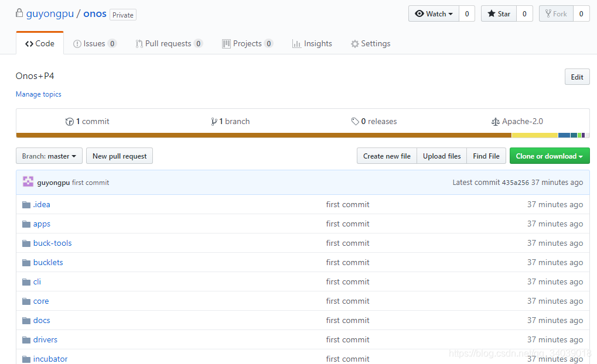Viewport: 597px width, 364px height.
Task: Click Find File button
Action: (x=486, y=156)
